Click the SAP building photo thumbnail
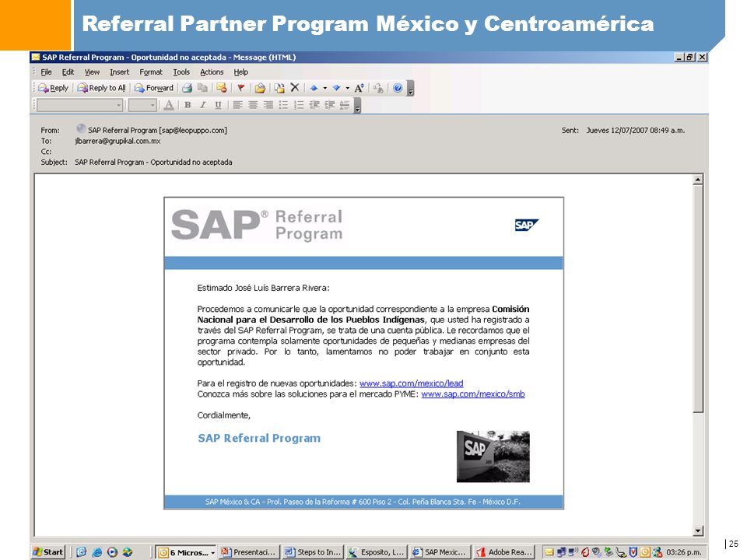 coord(493,457)
